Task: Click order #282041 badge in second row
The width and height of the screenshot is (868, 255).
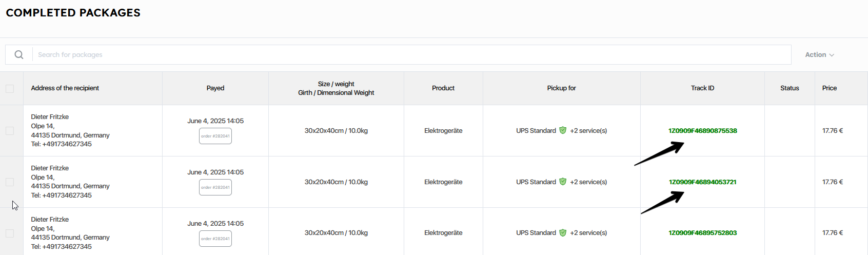Action: click(x=215, y=187)
